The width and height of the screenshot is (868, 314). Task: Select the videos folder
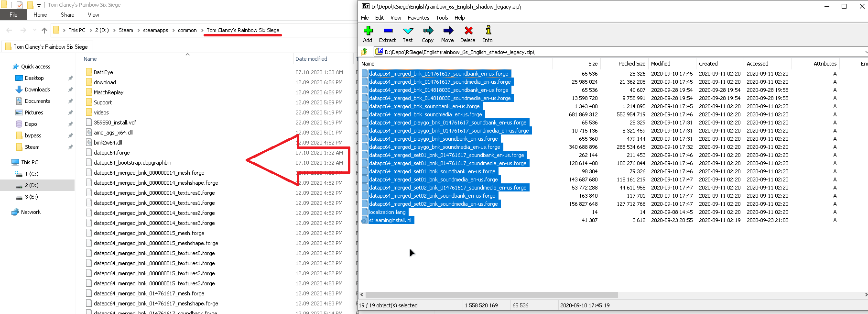click(101, 112)
